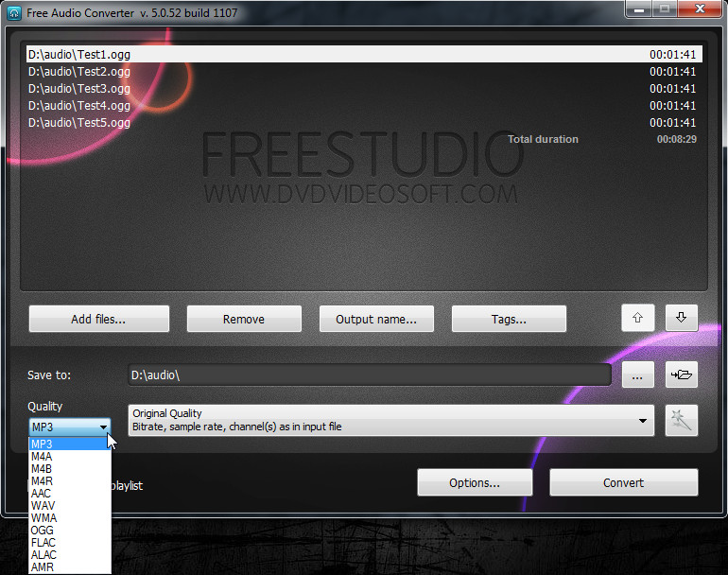Collapse the MP3 format dropdown arrow
The width and height of the screenshot is (728, 575).
[x=103, y=427]
